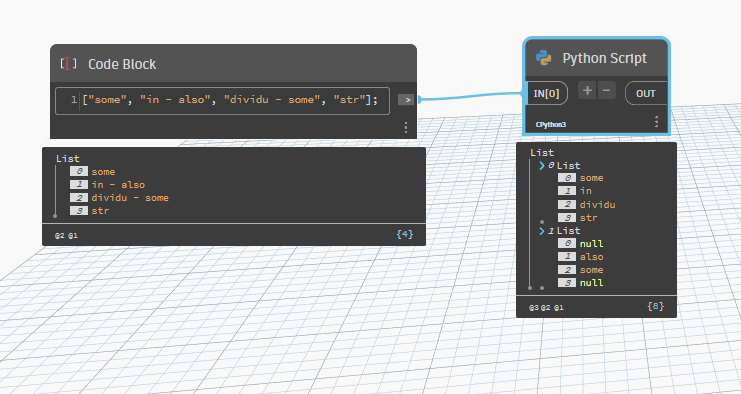Remove an input port with minus button

[606, 90]
